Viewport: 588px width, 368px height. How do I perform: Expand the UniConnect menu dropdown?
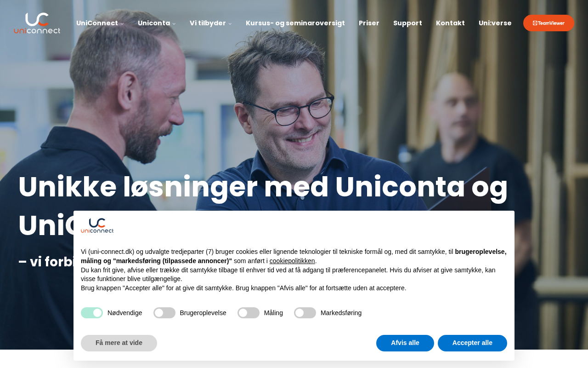coord(100,23)
